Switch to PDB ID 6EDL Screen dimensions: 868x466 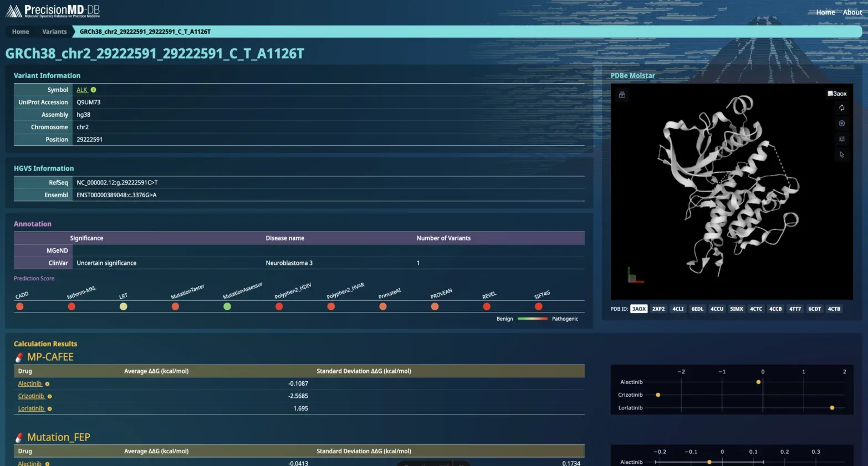(x=697, y=309)
